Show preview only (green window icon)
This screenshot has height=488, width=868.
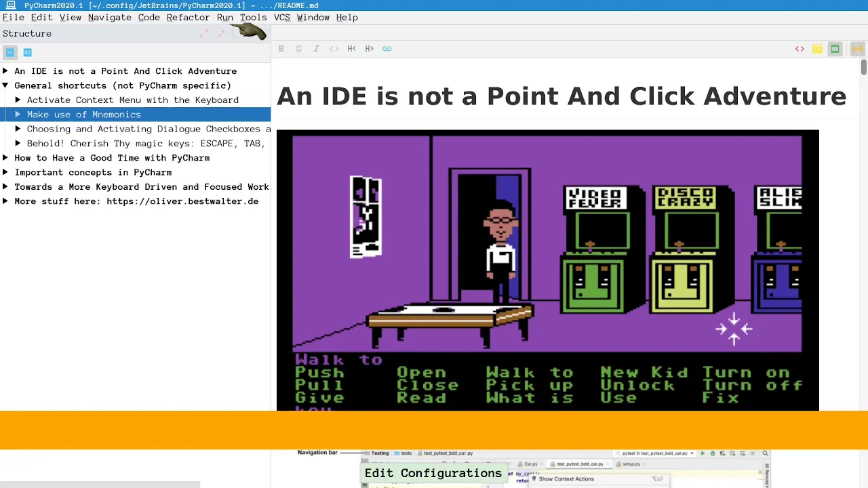coord(835,49)
